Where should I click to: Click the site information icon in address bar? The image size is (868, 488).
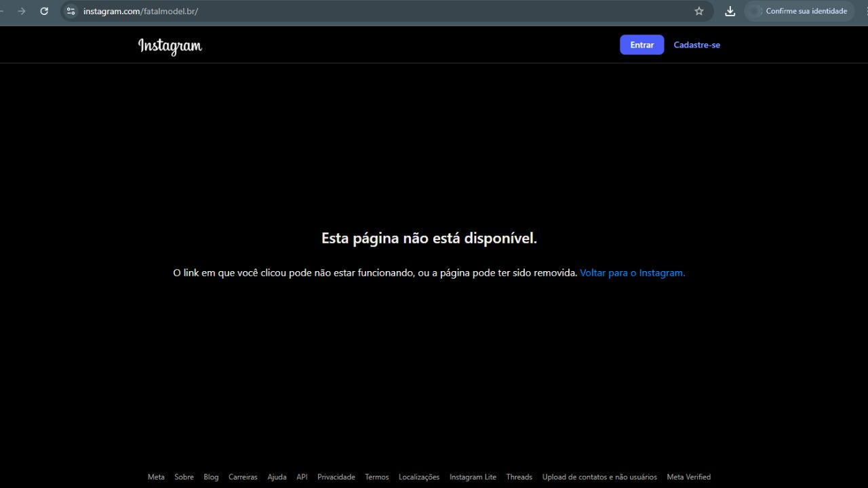pyautogui.click(x=71, y=11)
